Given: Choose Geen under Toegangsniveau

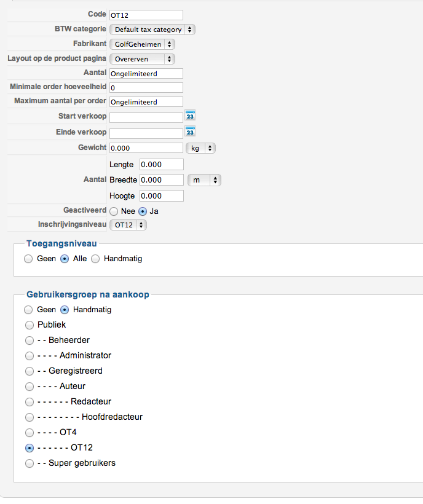Looking at the screenshot, I should [28, 259].
